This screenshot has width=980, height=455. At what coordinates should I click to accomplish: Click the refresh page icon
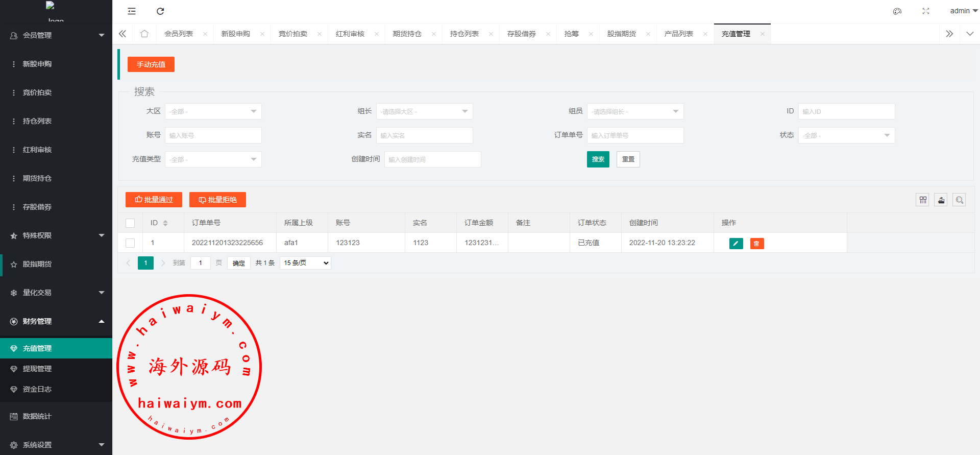tap(160, 11)
